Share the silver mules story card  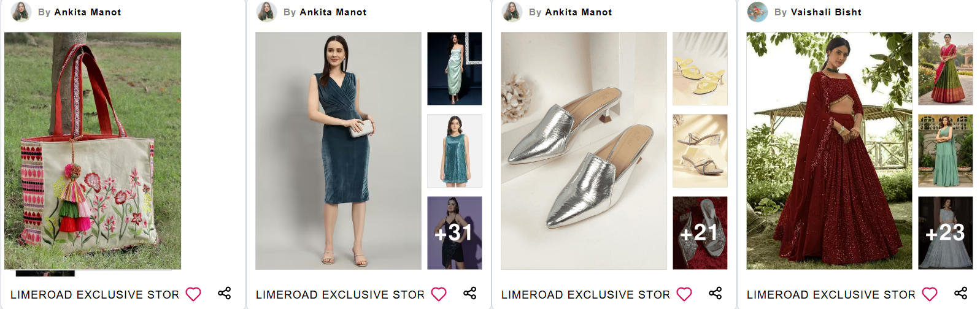(x=716, y=293)
